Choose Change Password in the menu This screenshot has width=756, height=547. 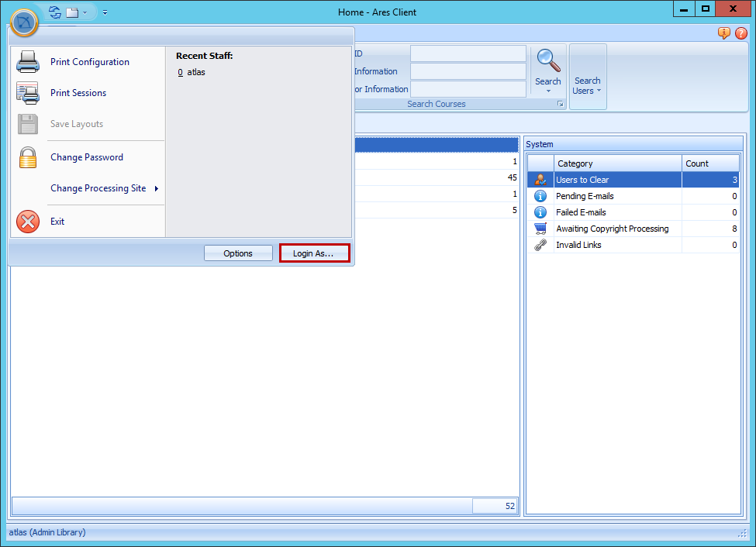pyautogui.click(x=85, y=157)
